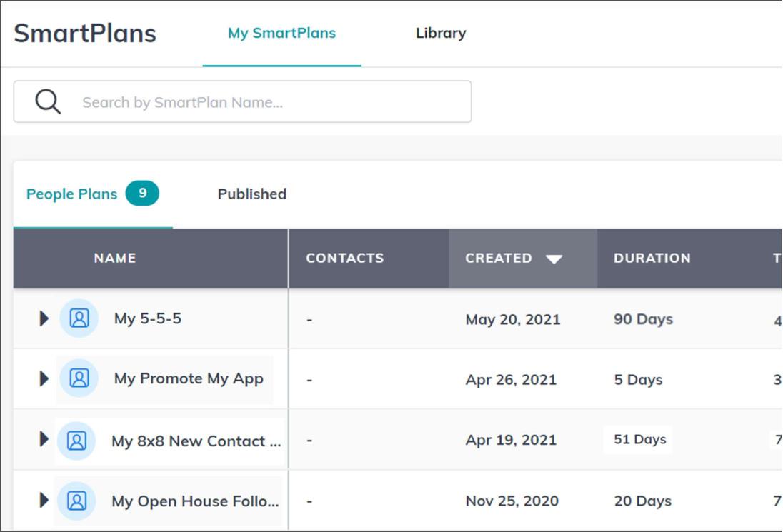Image resolution: width=783 pixels, height=532 pixels.
Task: Expand the My 8x8 New Contact row
Action: tap(44, 439)
